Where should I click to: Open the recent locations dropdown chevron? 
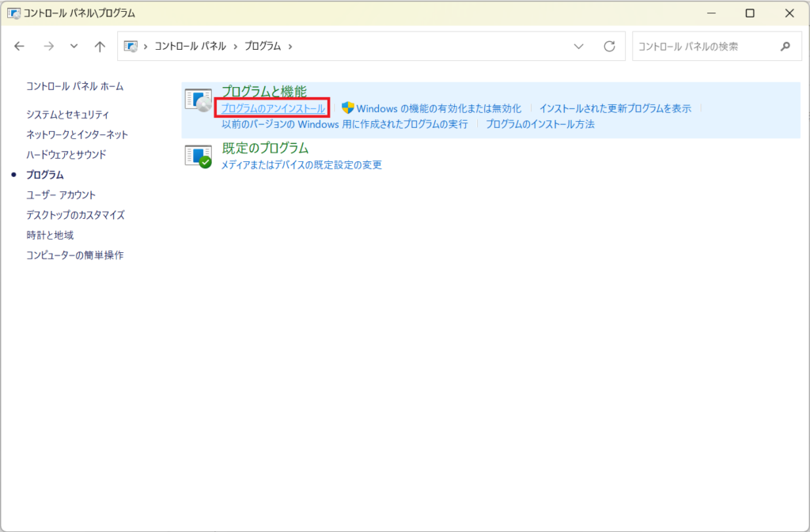pos(74,47)
